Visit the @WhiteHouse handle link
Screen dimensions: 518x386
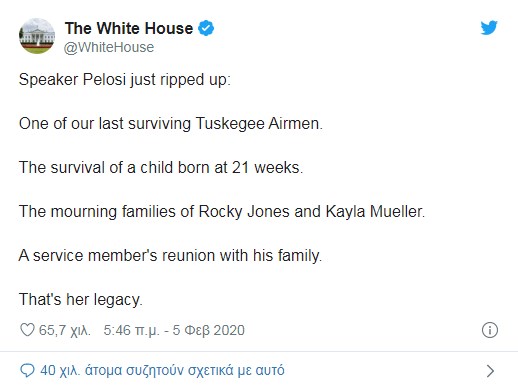tap(109, 47)
